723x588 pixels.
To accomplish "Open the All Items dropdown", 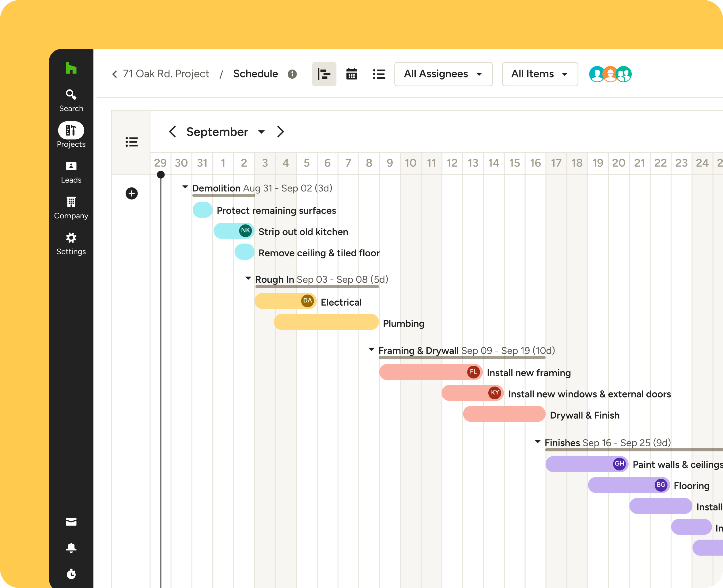I will click(x=539, y=74).
